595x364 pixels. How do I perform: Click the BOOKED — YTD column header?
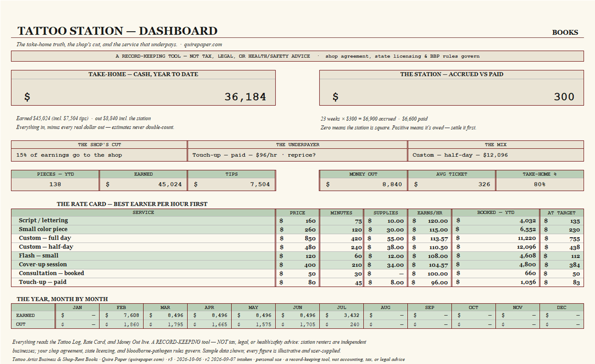click(496, 212)
